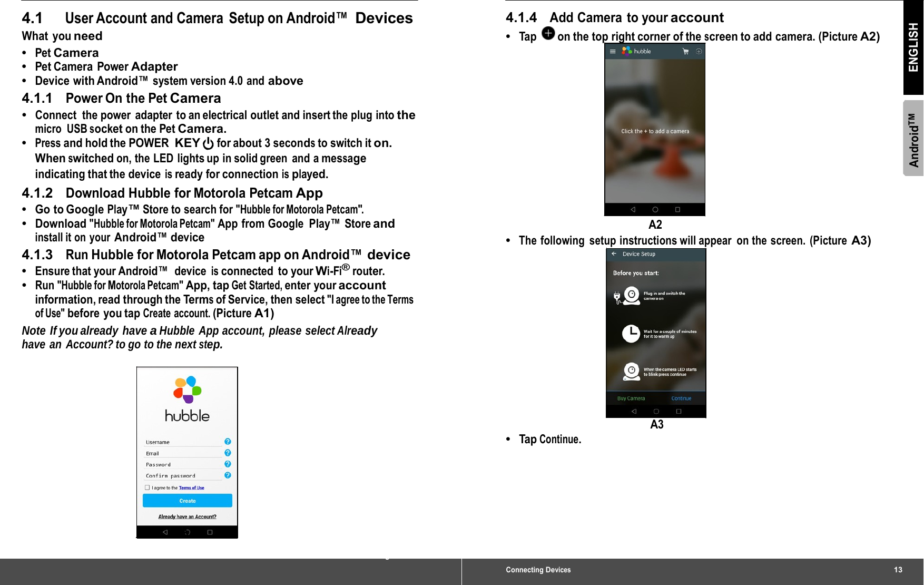
Task: Open hamburger menu in A2 phone screen
Action: [613, 51]
